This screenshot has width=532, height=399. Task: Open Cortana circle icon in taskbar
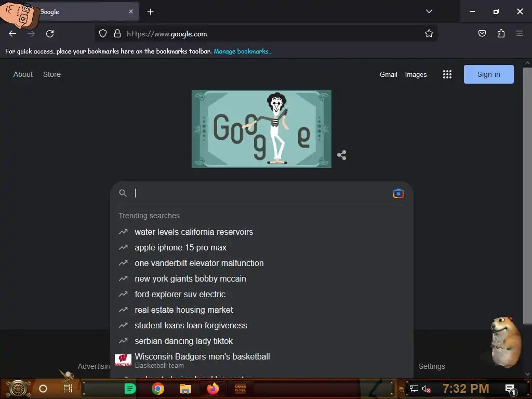pos(43,389)
